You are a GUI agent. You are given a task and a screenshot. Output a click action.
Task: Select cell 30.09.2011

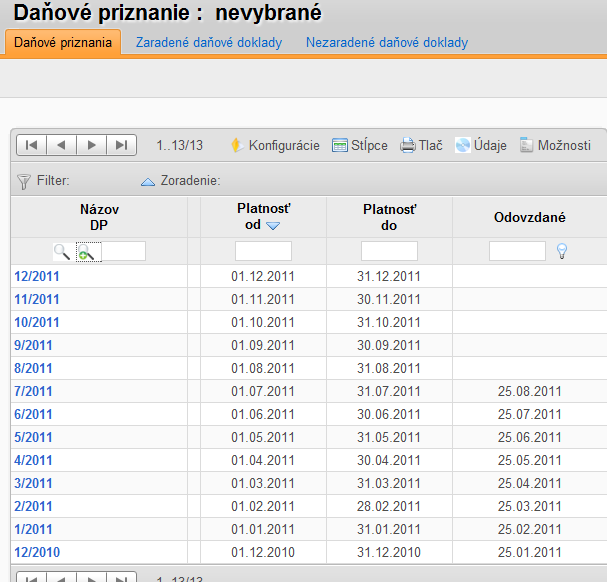[x=389, y=345]
